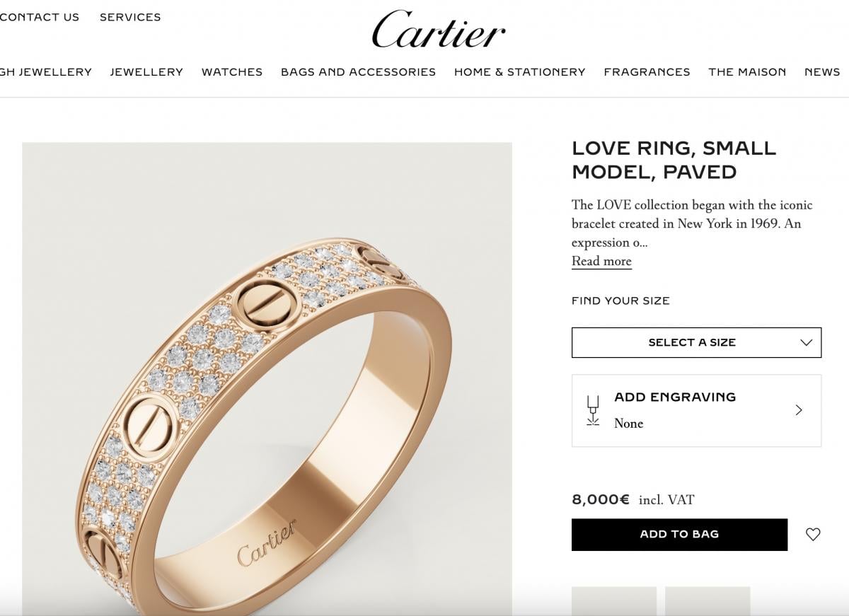Open the Fragrances menu
The image size is (849, 616).
pyautogui.click(x=647, y=72)
